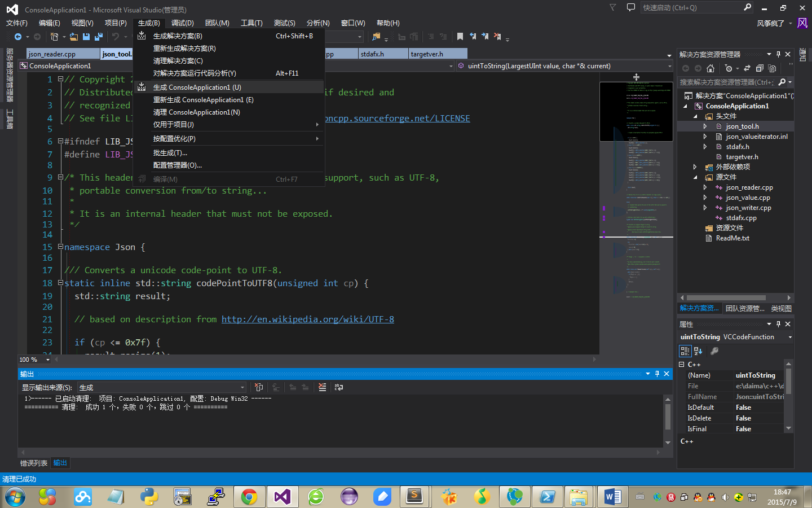The image size is (812, 508).
Task: Select 重新生成解决方案(R)
Action: pyautogui.click(x=229, y=49)
